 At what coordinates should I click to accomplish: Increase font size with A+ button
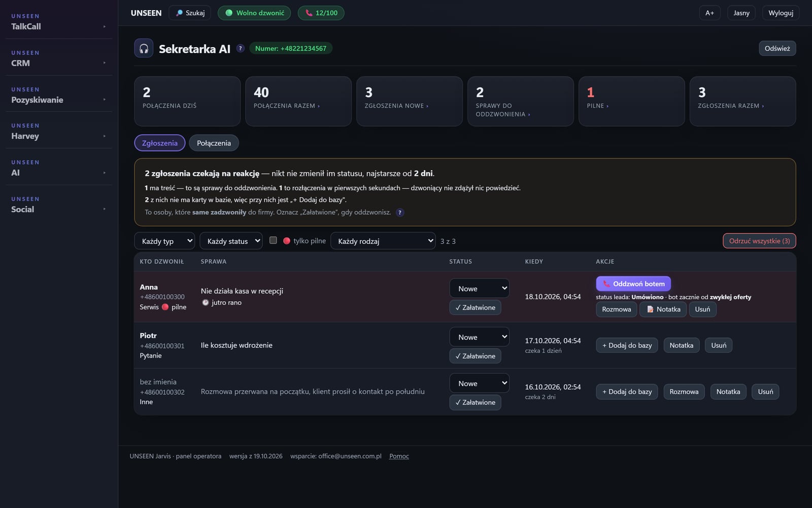[709, 13]
